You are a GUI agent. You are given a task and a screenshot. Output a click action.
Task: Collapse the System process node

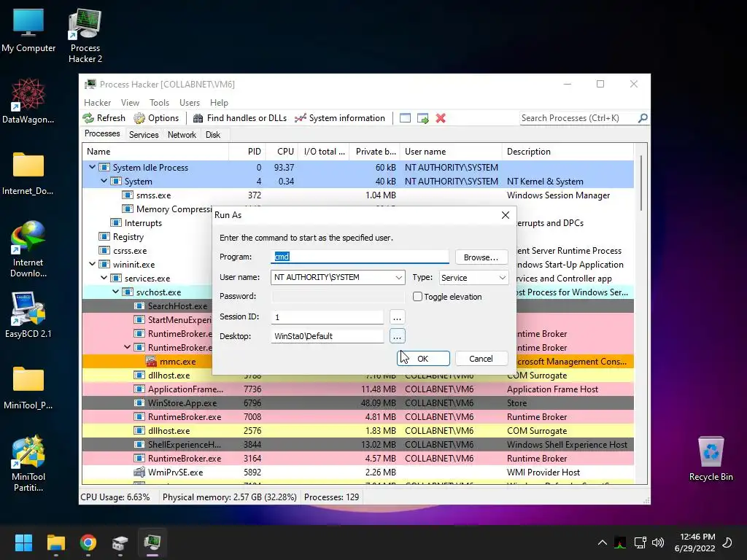pos(104,181)
